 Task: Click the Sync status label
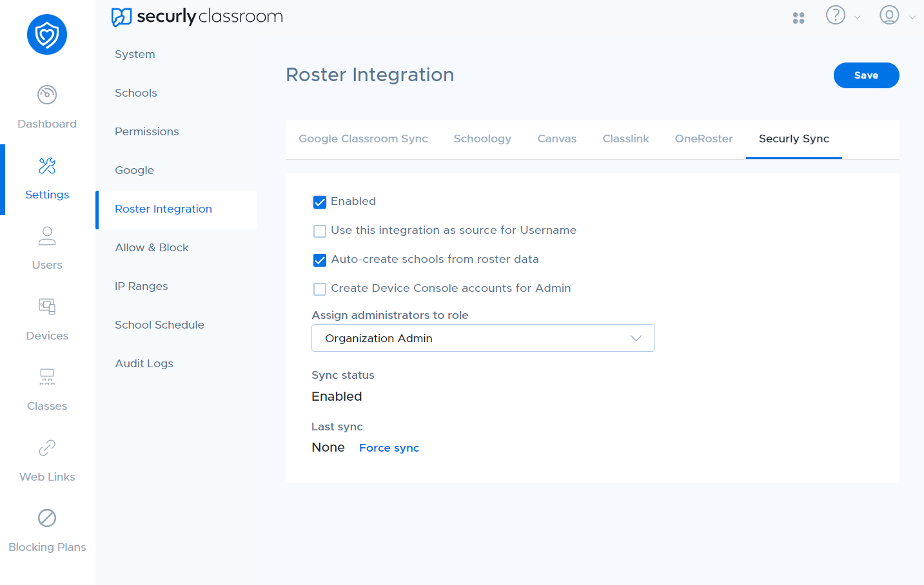[343, 375]
